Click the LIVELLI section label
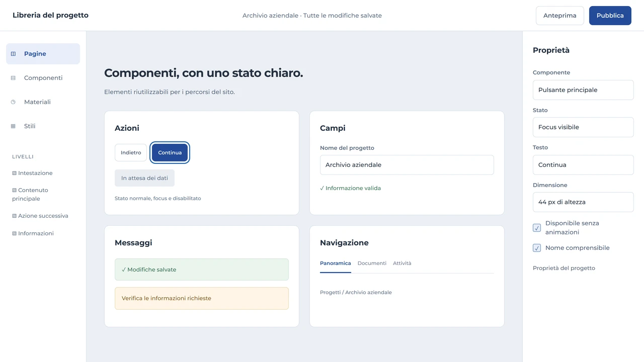644x362 pixels. click(x=23, y=157)
